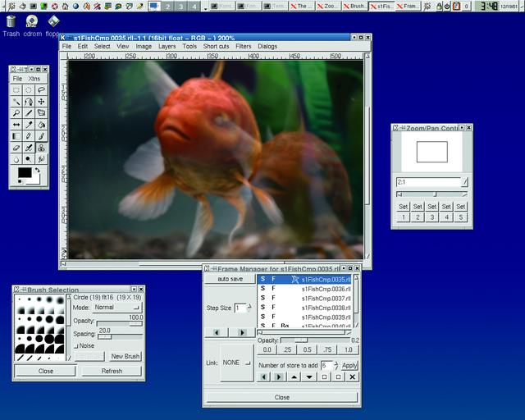Select the color picker eyedropper tool
This screenshot has height=420, width=525.
pyautogui.click(x=29, y=124)
